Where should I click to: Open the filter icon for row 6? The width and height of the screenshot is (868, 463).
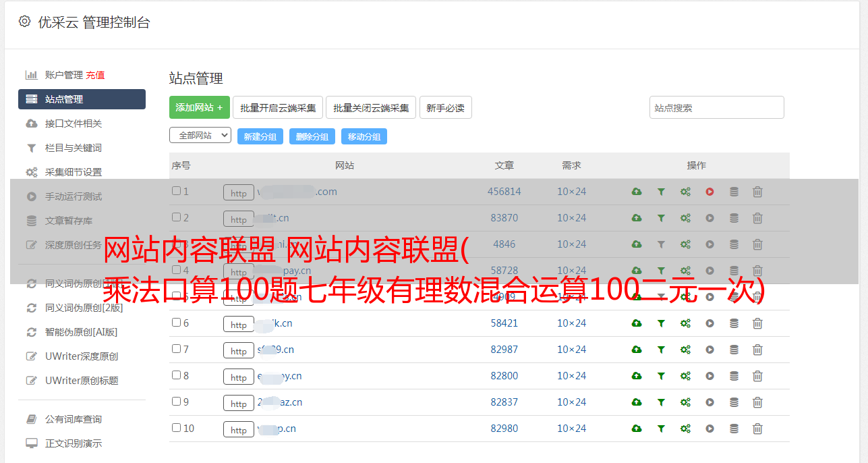(x=661, y=323)
